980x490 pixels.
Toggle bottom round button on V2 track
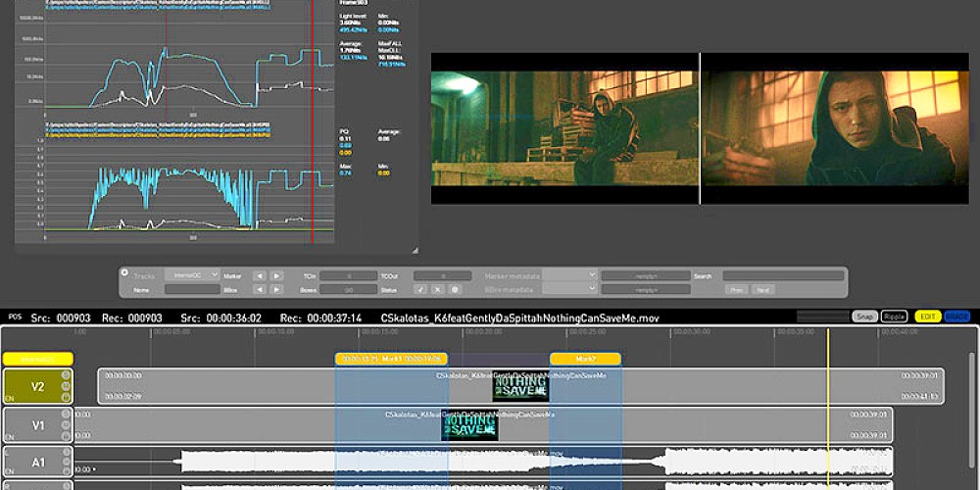tap(65, 396)
